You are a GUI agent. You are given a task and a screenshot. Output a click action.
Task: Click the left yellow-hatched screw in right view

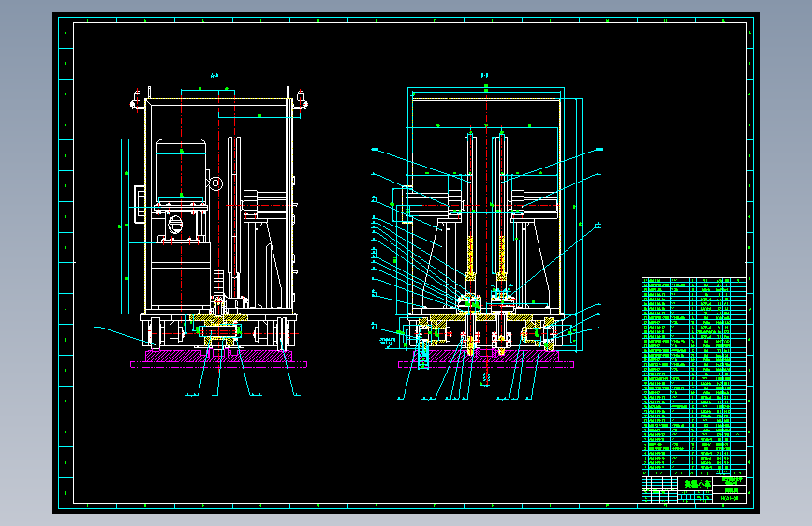(x=470, y=257)
